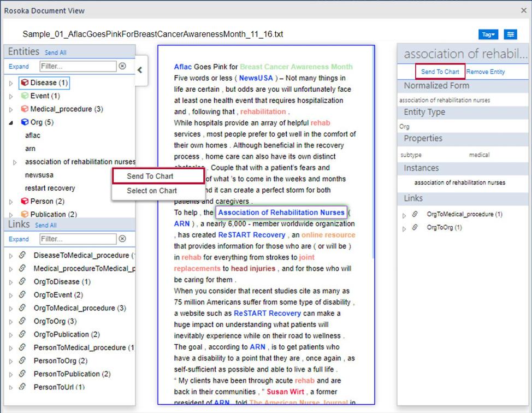Clear the Entities filter with the X icon

(122, 66)
